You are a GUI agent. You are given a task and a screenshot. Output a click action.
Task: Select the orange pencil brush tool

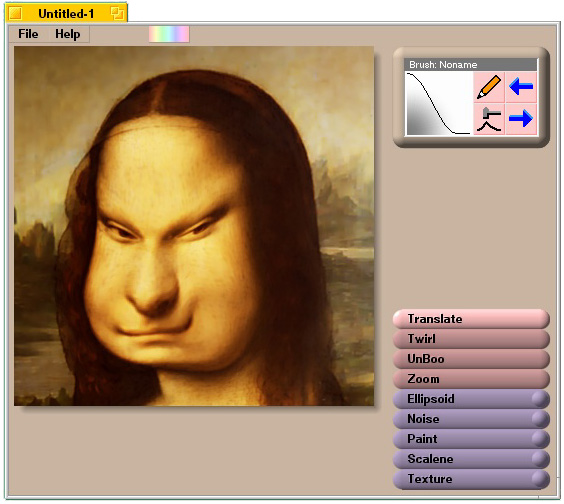[x=489, y=87]
